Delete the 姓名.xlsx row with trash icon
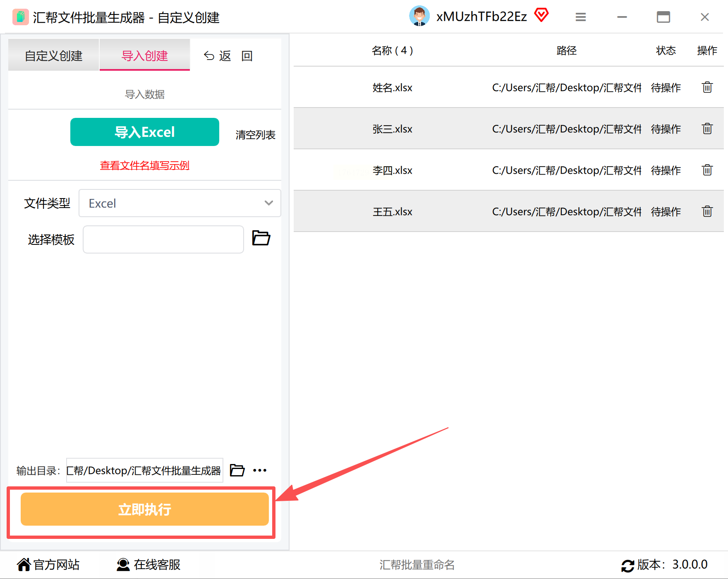728x579 pixels. click(707, 87)
